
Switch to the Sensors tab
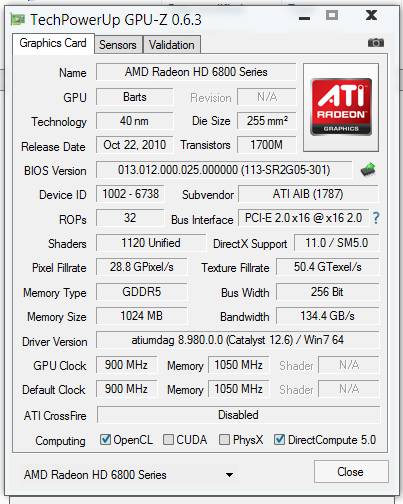click(x=118, y=45)
